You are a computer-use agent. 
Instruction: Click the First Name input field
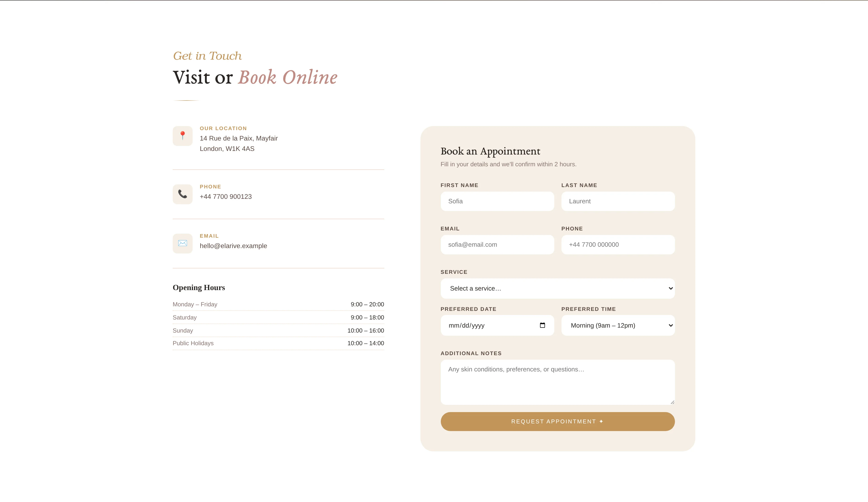point(497,202)
